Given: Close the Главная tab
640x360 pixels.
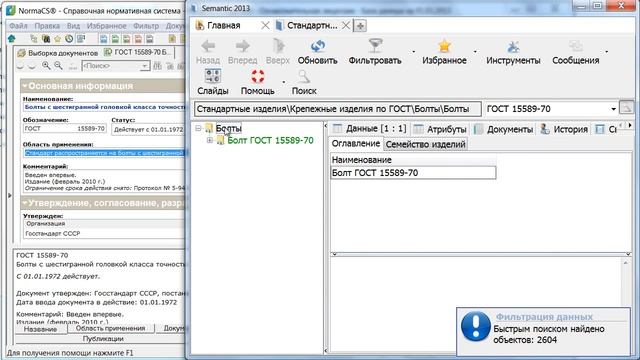Looking at the screenshot, I should click(x=265, y=26).
